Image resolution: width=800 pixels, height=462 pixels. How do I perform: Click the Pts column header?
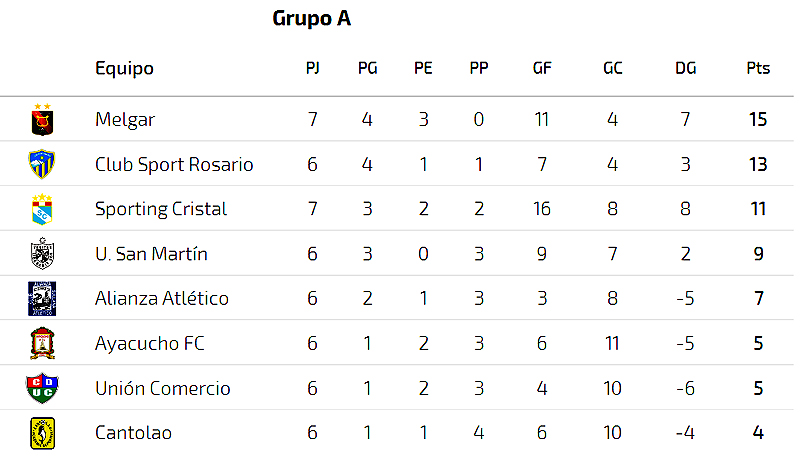pyautogui.click(x=758, y=68)
